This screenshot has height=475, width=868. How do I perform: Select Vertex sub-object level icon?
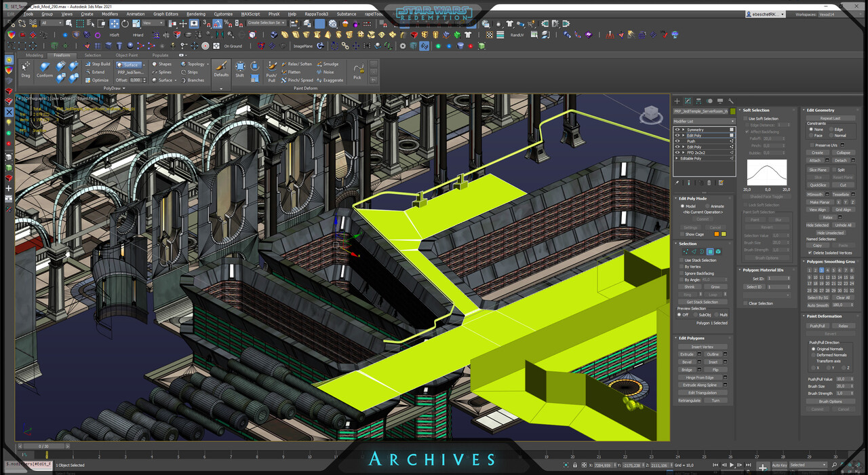(685, 252)
